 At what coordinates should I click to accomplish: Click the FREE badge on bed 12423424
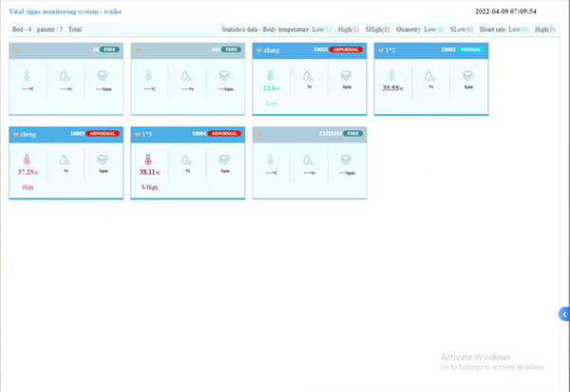click(352, 134)
